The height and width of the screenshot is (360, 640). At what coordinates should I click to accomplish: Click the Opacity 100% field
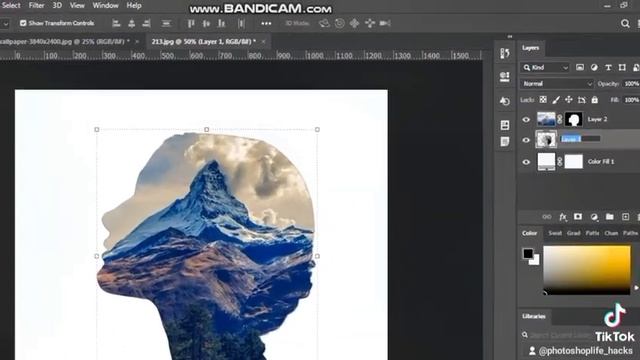coord(631,84)
